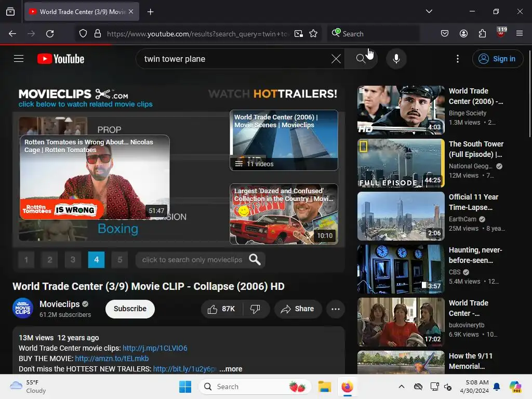Select highlighted end screen page 4
Viewport: 532px width, 399px height.
point(96,260)
